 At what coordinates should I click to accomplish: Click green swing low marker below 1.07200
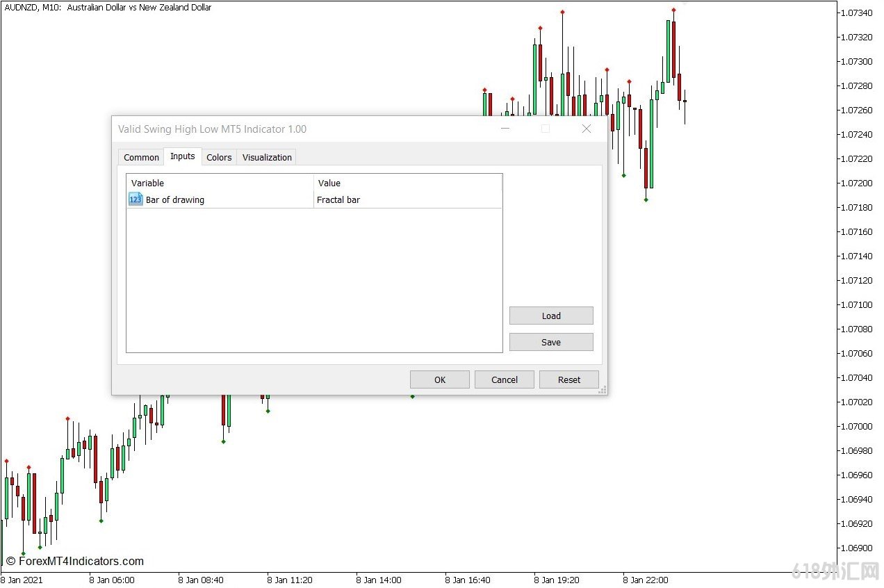click(646, 200)
